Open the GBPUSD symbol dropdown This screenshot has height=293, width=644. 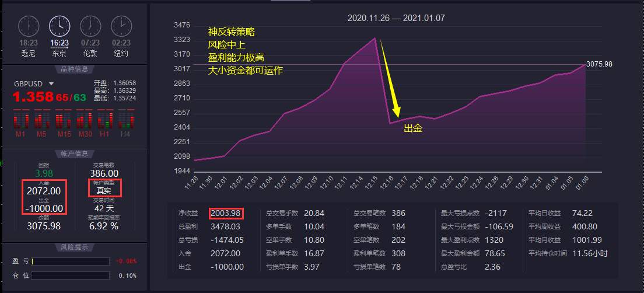(51, 84)
